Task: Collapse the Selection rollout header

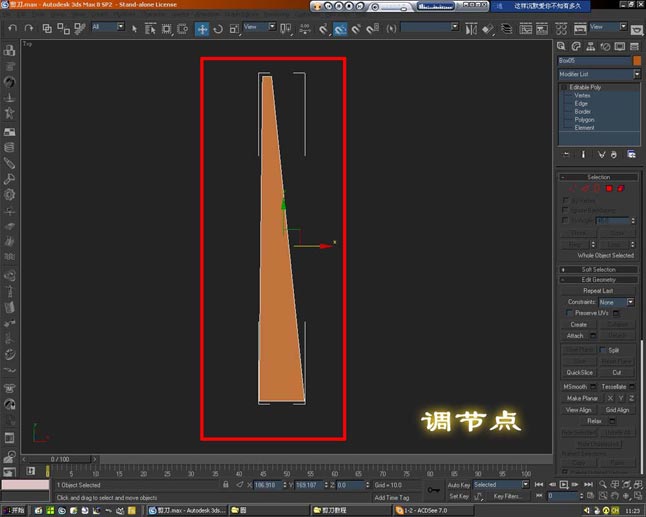Action: click(599, 177)
